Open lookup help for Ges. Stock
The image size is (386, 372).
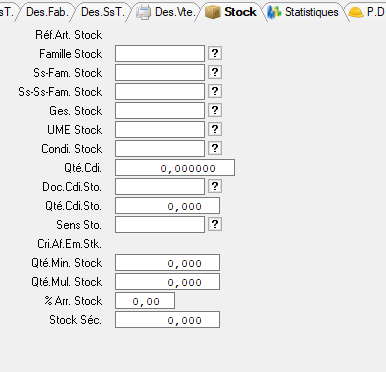[x=215, y=110]
